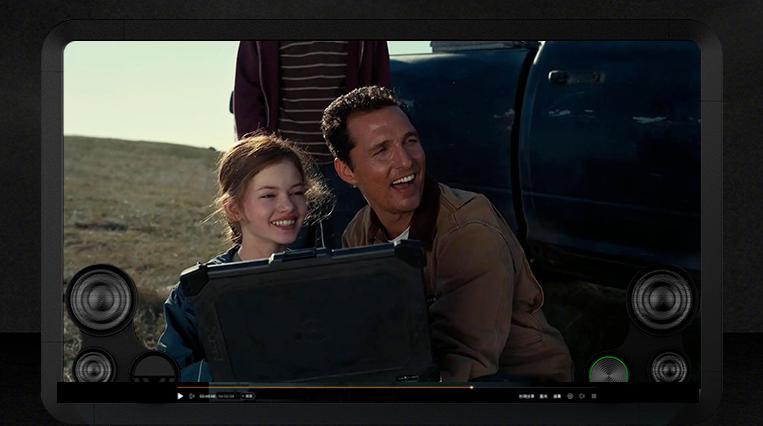Click the circular icon right of the text options

coord(570,396)
